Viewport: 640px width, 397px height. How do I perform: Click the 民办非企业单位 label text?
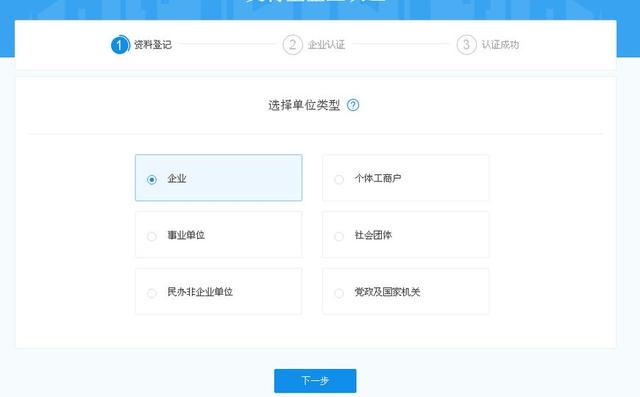click(x=200, y=292)
